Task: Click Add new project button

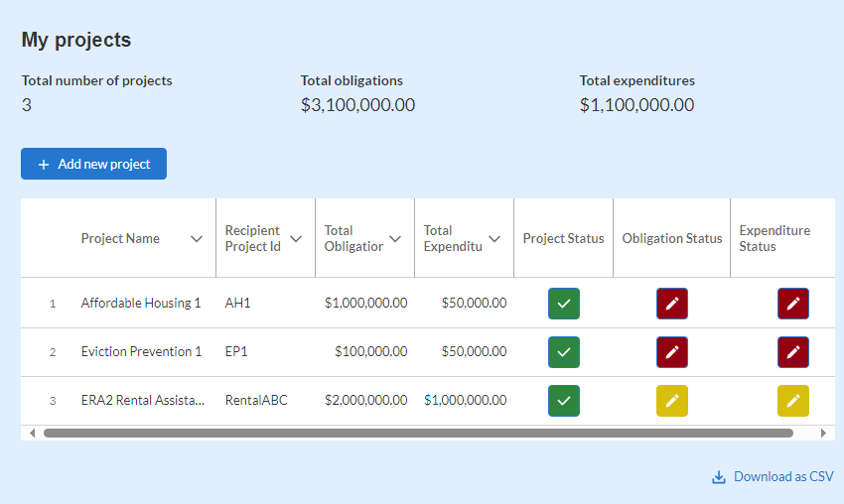Action: tap(94, 164)
